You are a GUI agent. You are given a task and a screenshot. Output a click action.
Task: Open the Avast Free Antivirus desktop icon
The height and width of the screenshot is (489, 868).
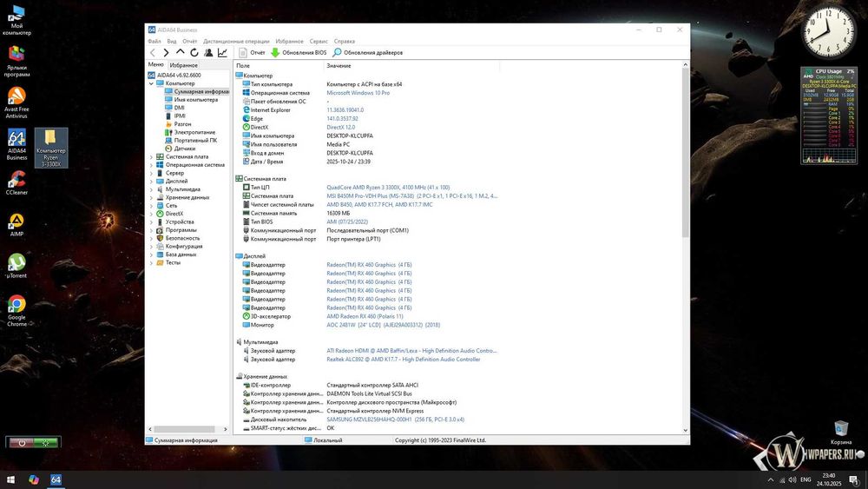click(16, 103)
